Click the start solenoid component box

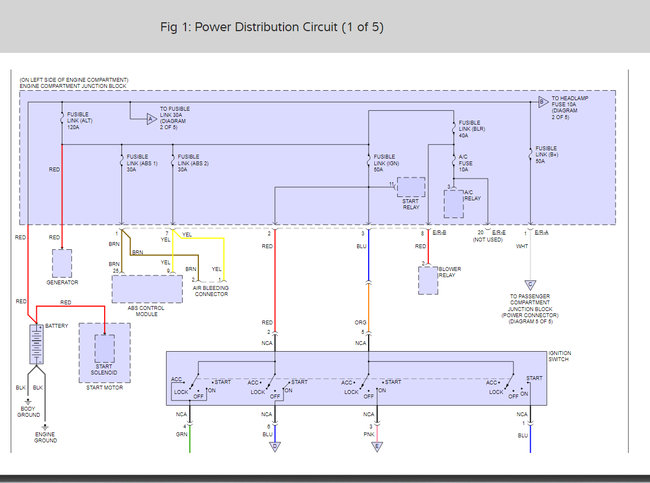click(x=104, y=349)
